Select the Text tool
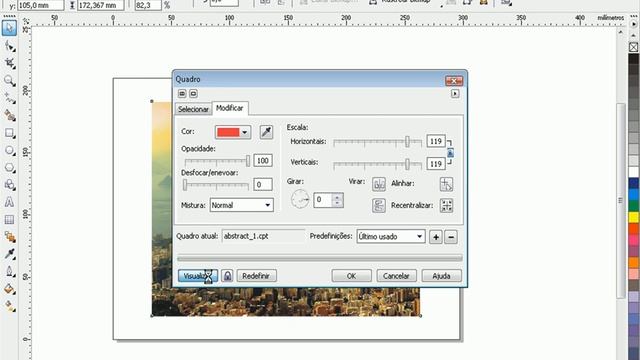Image resolution: width=640 pixels, height=360 pixels. tap(9, 202)
